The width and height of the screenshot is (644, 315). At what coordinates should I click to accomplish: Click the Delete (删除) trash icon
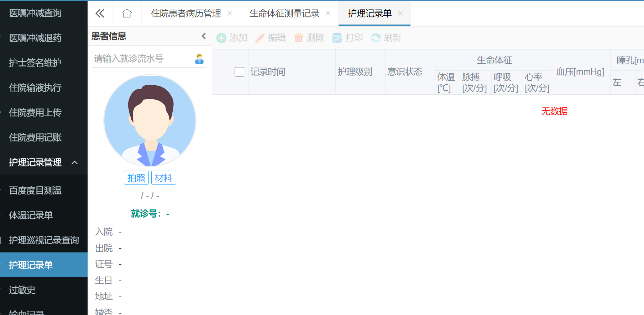coord(299,38)
